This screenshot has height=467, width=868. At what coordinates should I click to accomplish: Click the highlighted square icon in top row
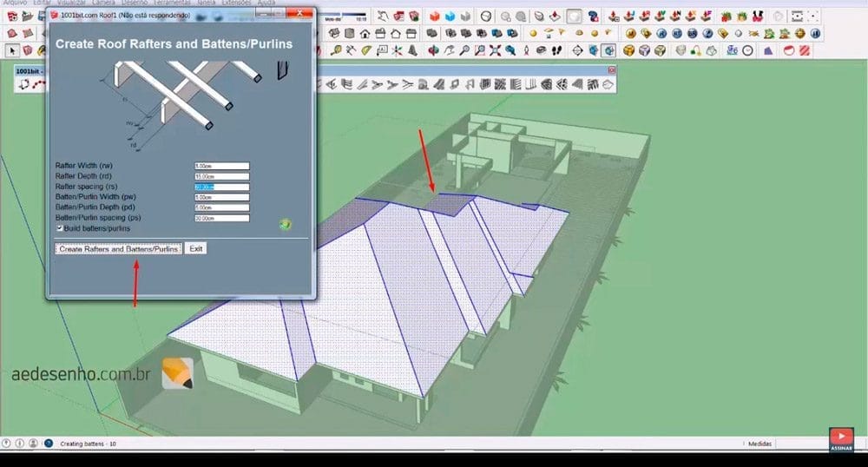pos(574,16)
